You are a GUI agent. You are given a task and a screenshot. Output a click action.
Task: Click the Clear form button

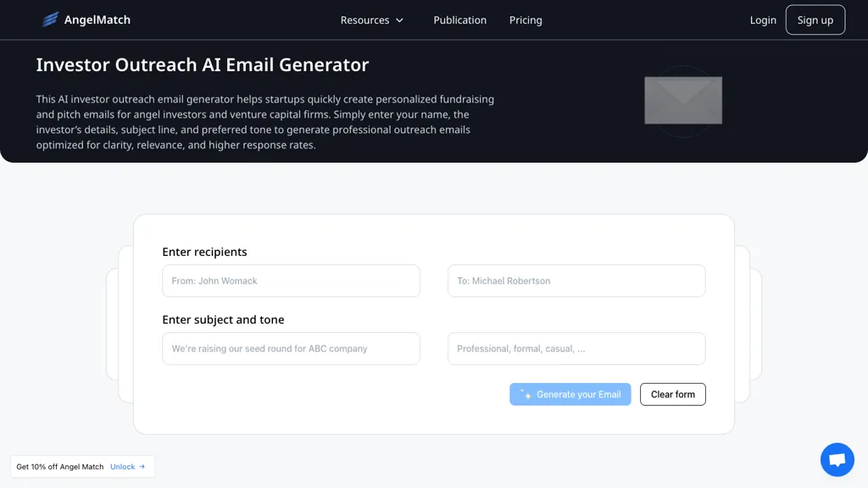coord(672,395)
